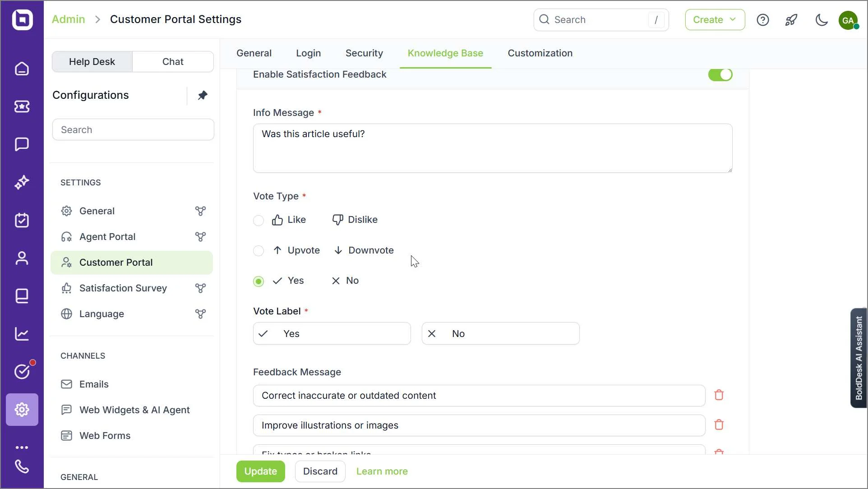868x489 pixels.
Task: Open Tickets from the left sidebar
Action: pyautogui.click(x=22, y=106)
